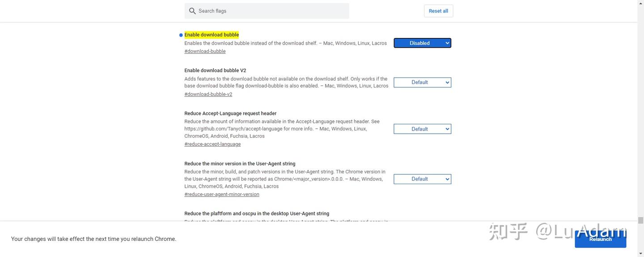Click the Relaunch button

click(x=600, y=239)
